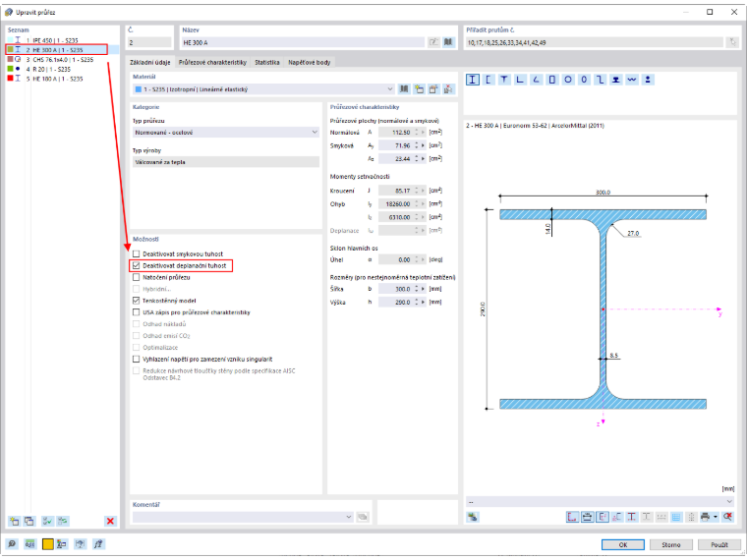Viewport: 747px width, 560px height.
Task: Select HE 180 A section in list
Action: click(62, 79)
